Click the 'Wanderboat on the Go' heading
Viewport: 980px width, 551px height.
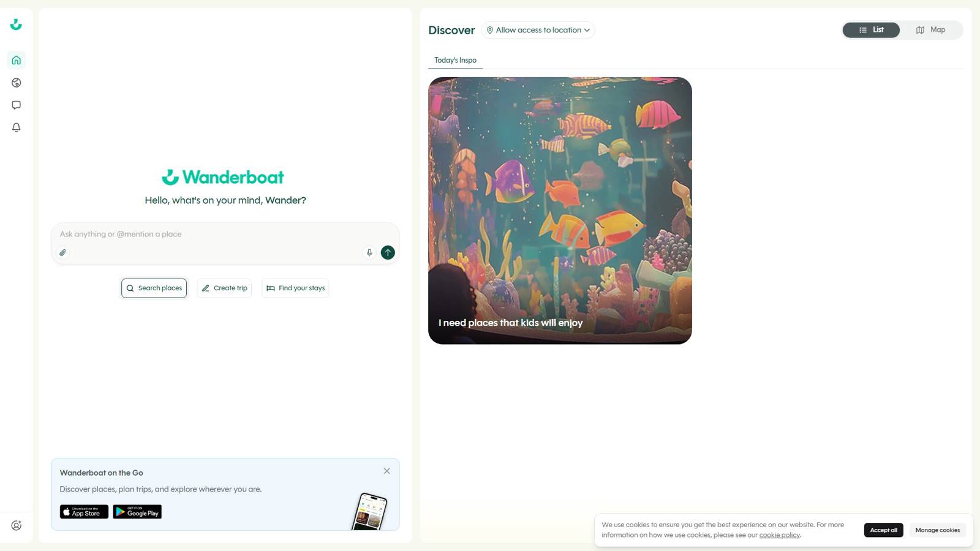(102, 473)
